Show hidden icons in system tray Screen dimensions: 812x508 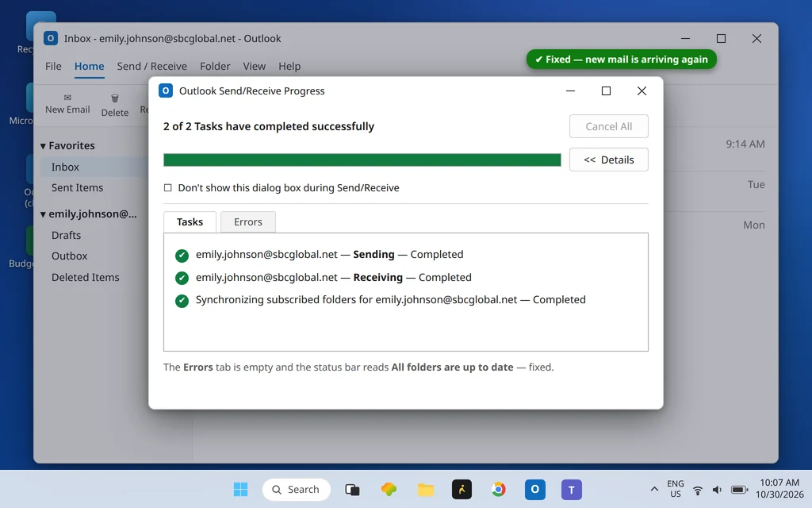(654, 489)
